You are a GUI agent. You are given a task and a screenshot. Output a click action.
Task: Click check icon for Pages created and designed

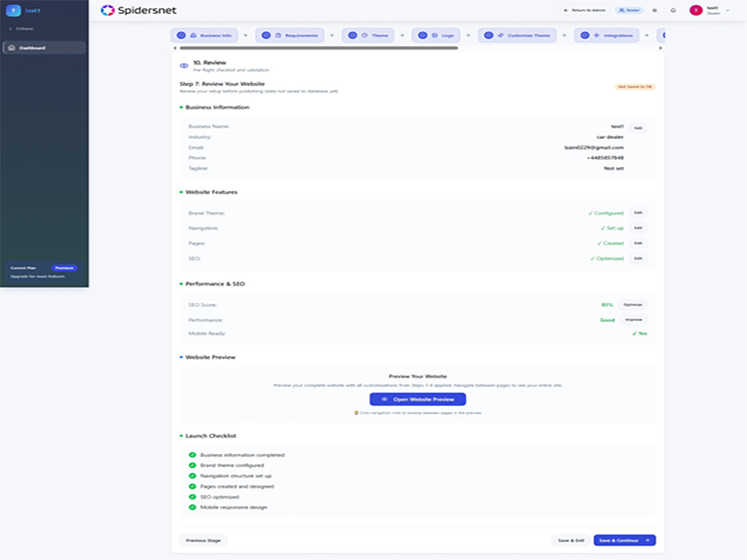point(193,486)
